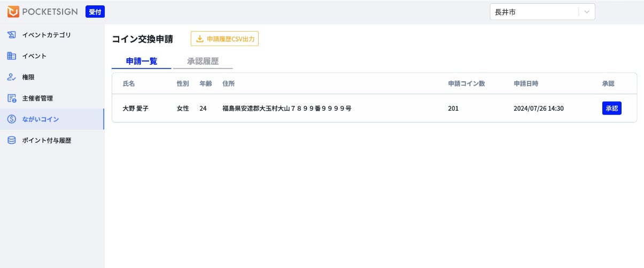Screen dimensions: 644x268
Task: Click the 権限 user-check icon
Action: (x=12, y=77)
